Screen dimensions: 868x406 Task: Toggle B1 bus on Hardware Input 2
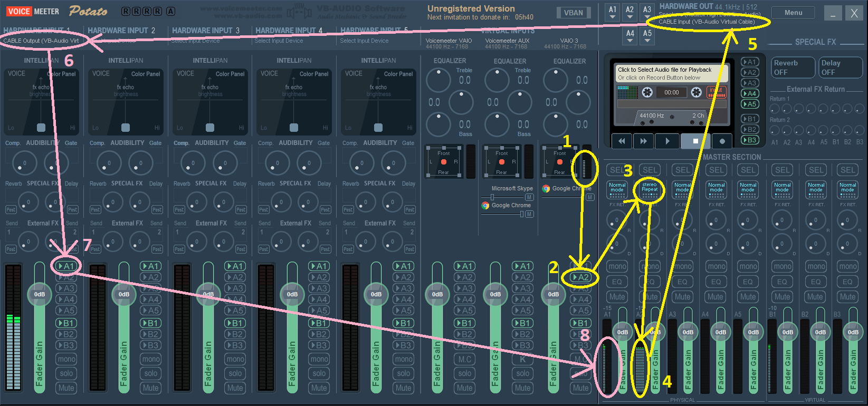pos(150,323)
